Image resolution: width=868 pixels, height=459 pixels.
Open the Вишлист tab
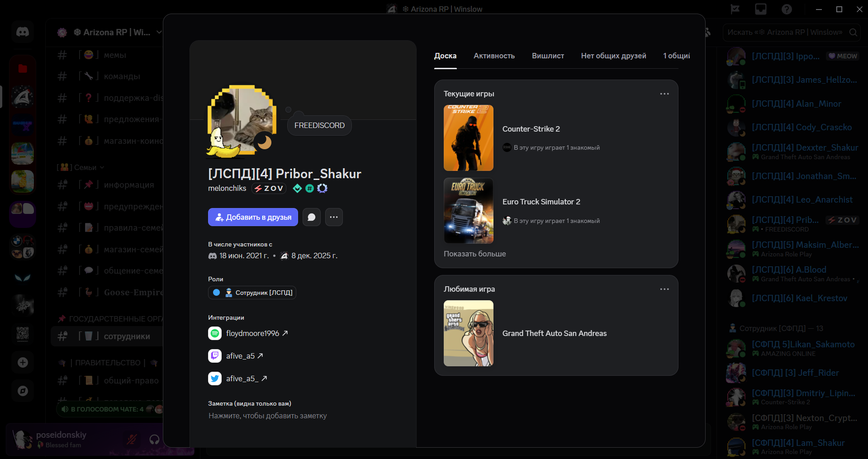coord(548,56)
